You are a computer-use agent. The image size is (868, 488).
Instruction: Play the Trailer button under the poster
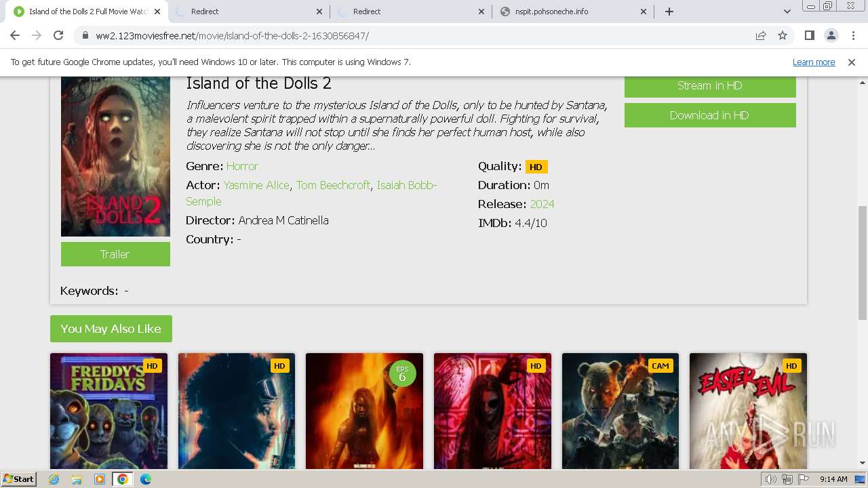click(115, 254)
